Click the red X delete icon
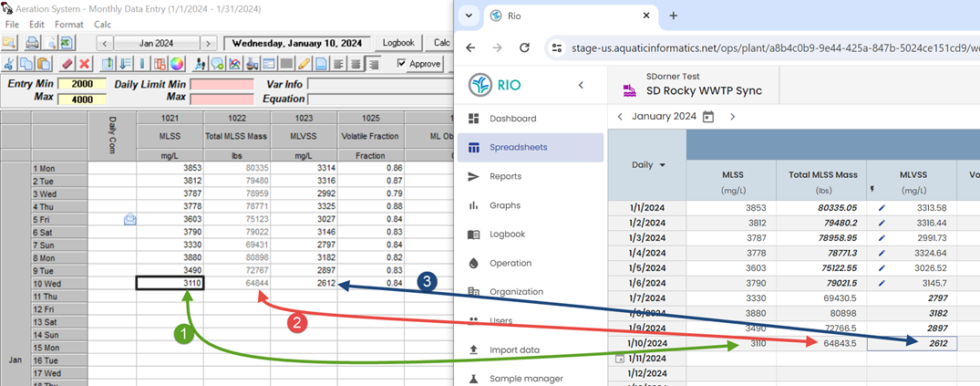Image resolution: width=980 pixels, height=386 pixels. 85,64
